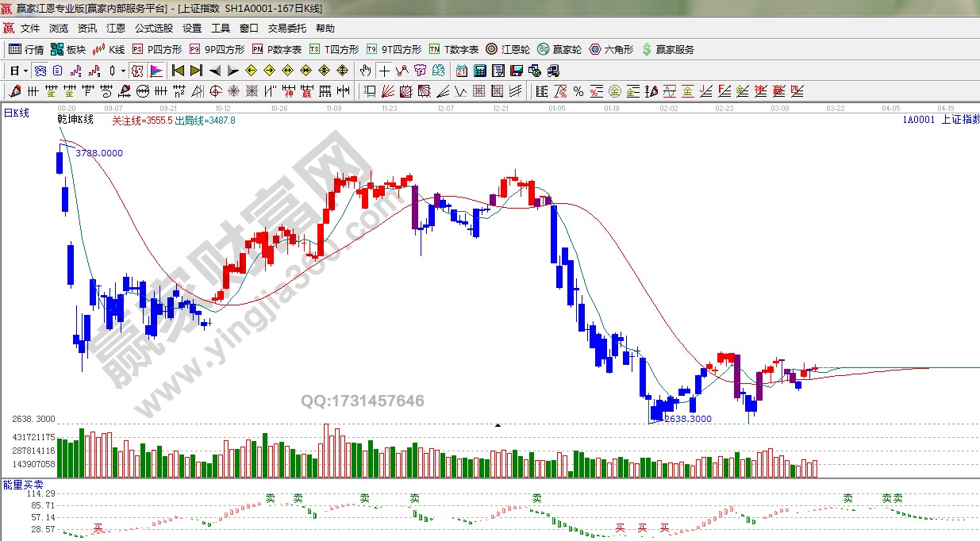Viewport: 980px width, 541px height.
Task: Toggle the highlighted flag chart mode button
Action: click(x=156, y=71)
